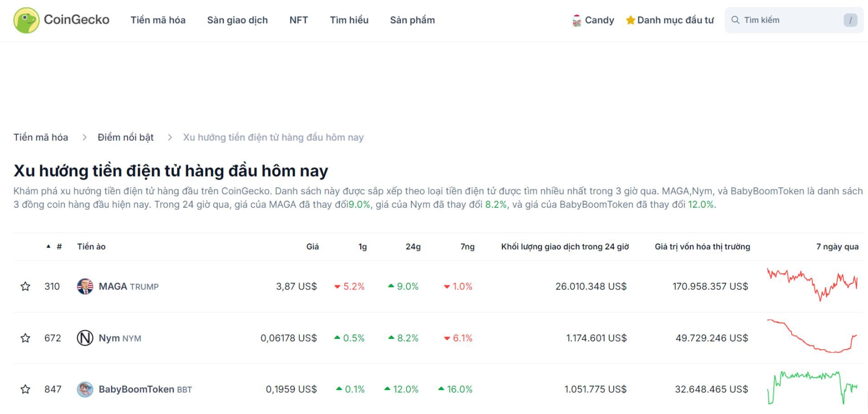Screen dimensions: 868x414
Task: Open the Sản phẩm page link
Action: click(x=412, y=20)
